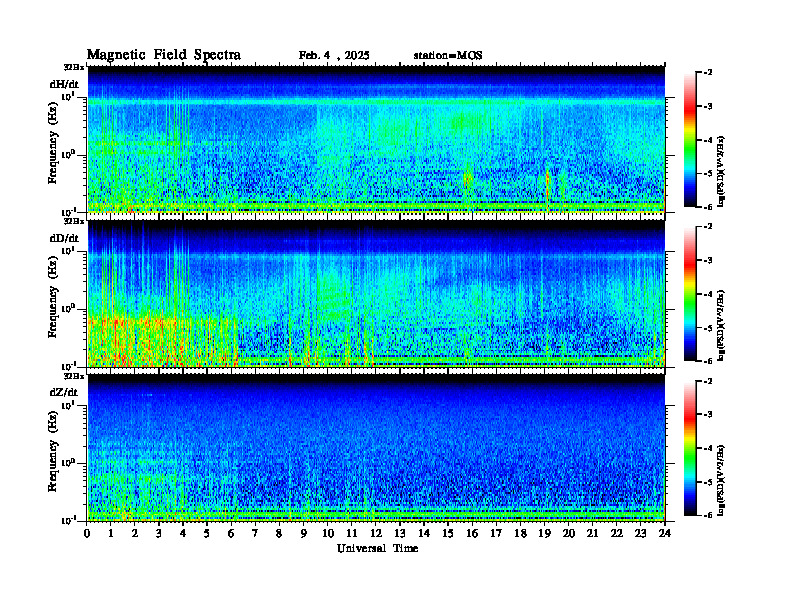This screenshot has width=792, height=612.
Task: Click the dD/dt spectrogram plot area
Action: pyautogui.click(x=376, y=293)
